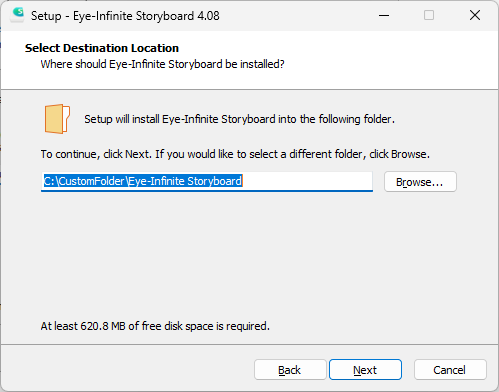499x392 pixels.
Task: Click the 'Setup will install Eye-Infinite Storyboard' message
Action: tap(239, 119)
